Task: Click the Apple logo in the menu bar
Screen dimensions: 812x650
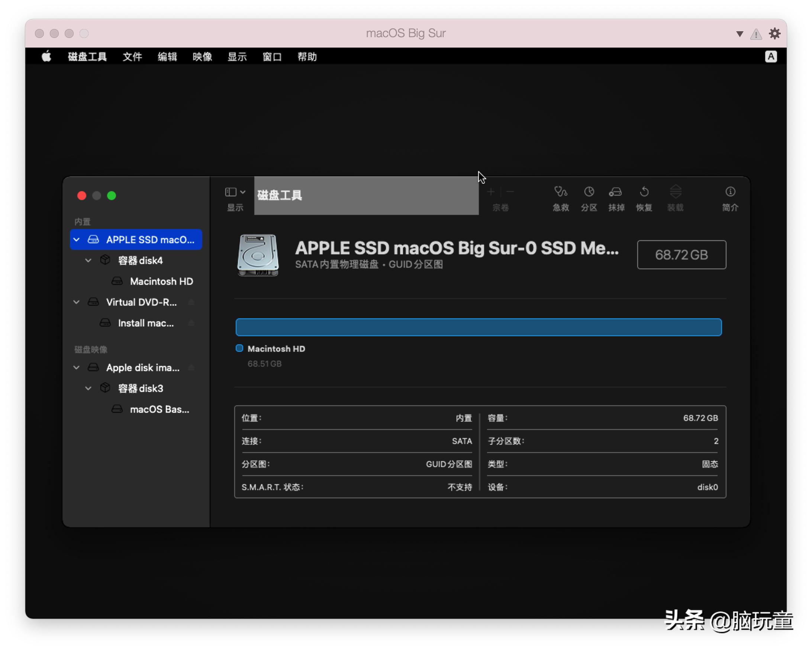Action: coord(46,57)
